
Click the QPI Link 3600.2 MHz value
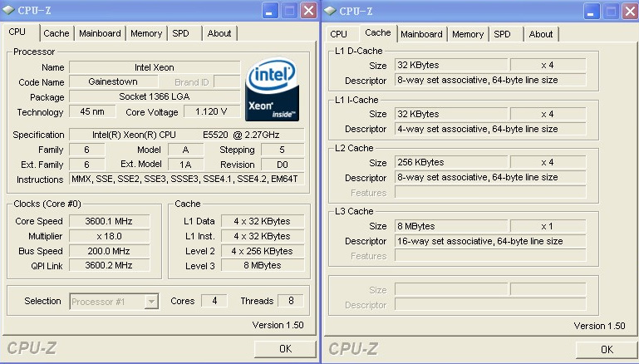(109, 265)
